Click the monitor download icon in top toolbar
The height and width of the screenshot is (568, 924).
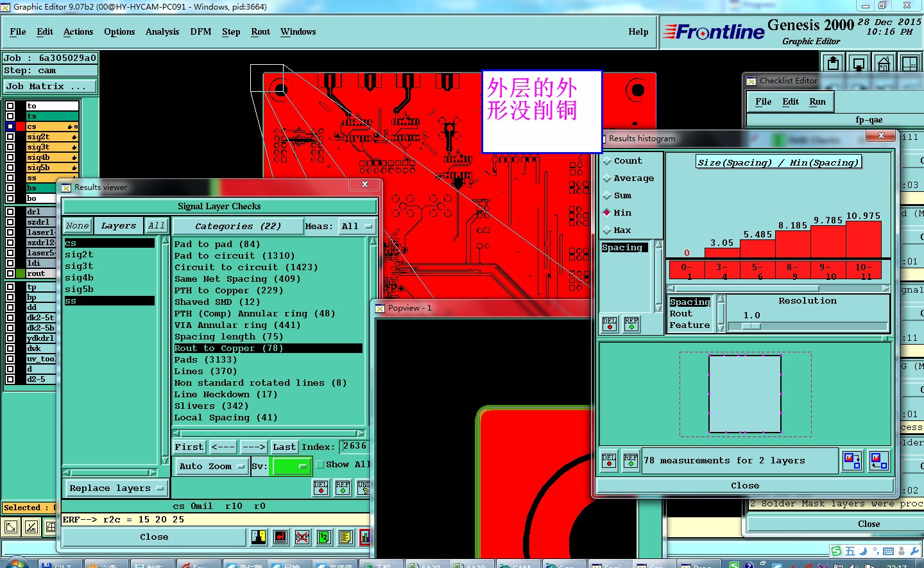coord(859,63)
